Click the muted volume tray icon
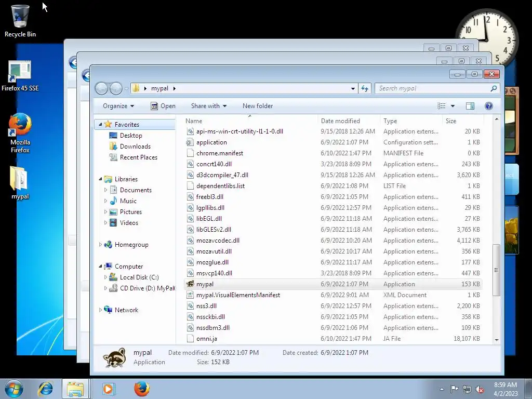This screenshot has width=532, height=399. (x=480, y=389)
